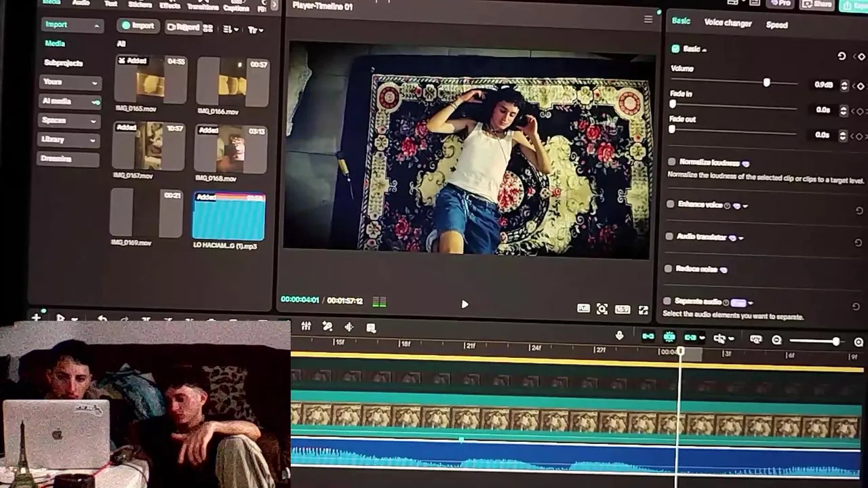
Task: Collapse the Import section dropdown
Action: click(97, 26)
